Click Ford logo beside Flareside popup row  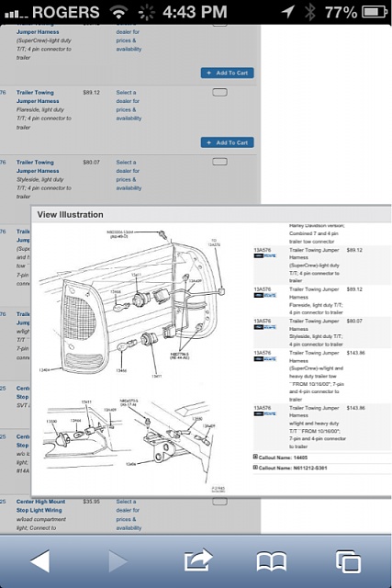tap(264, 295)
